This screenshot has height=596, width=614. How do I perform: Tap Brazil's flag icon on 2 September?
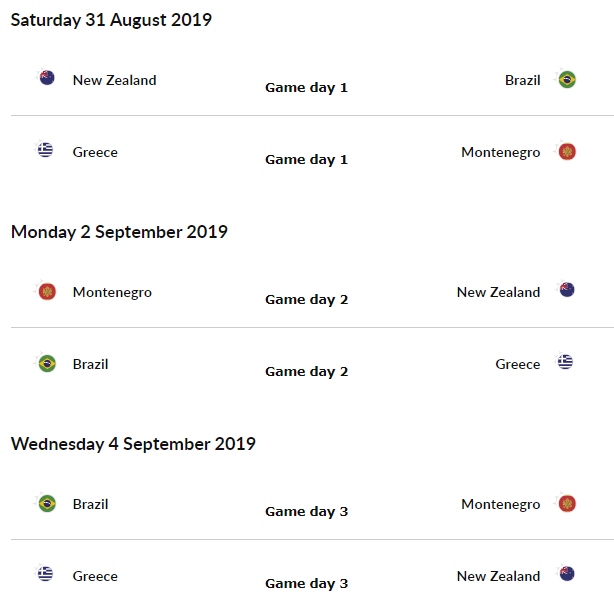click(47, 363)
